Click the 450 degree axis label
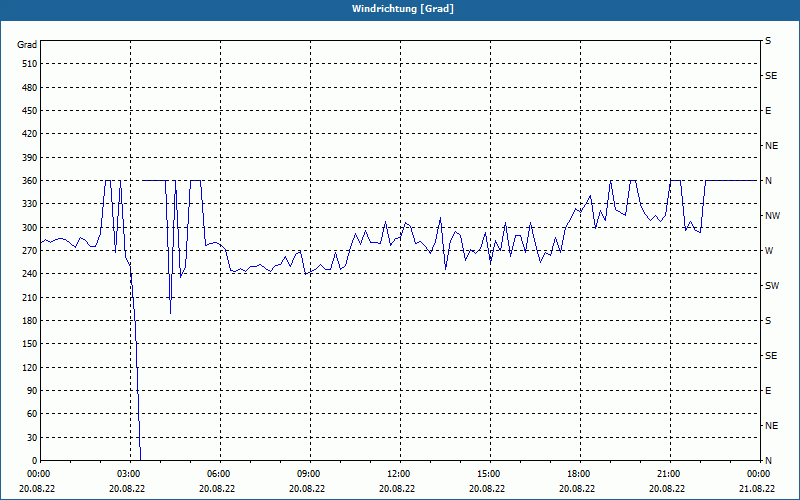This screenshot has width=800, height=500. coord(30,111)
